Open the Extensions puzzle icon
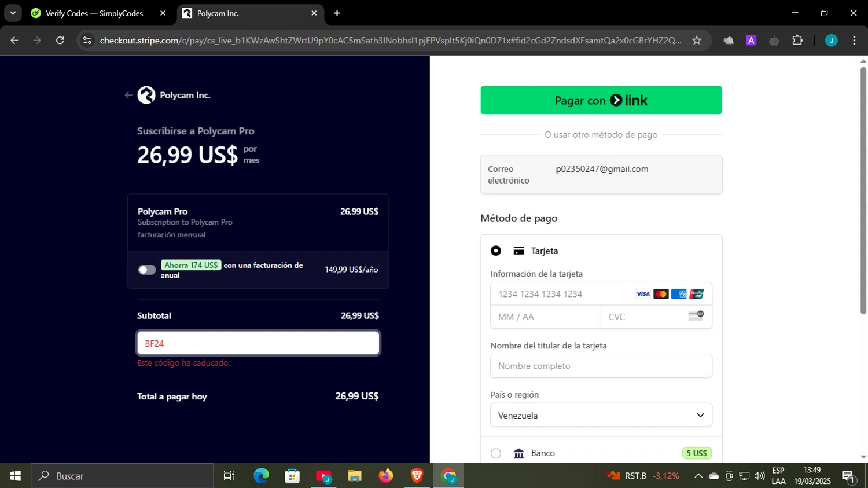The height and width of the screenshot is (488, 868). pyautogui.click(x=797, y=41)
